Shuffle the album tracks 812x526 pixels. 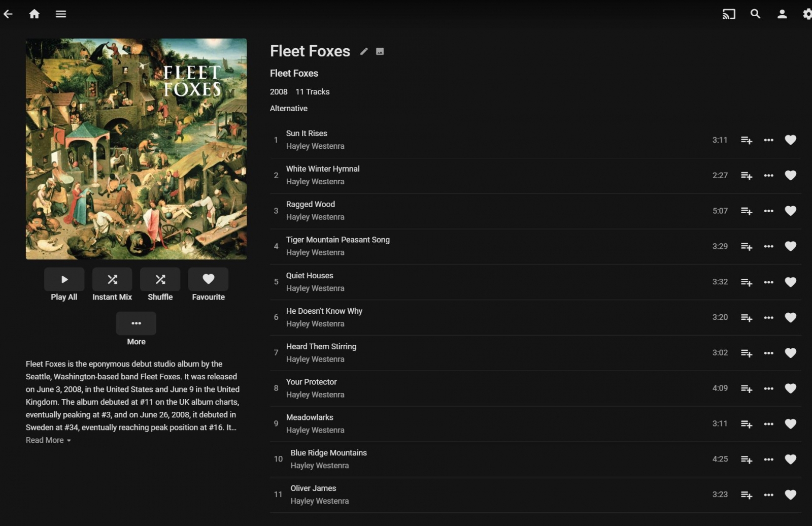tap(160, 280)
